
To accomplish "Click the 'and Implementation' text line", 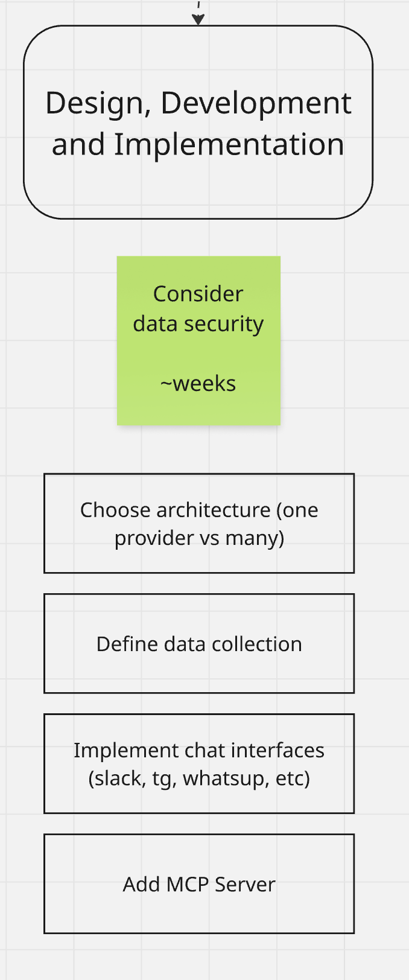I will click(x=198, y=145).
